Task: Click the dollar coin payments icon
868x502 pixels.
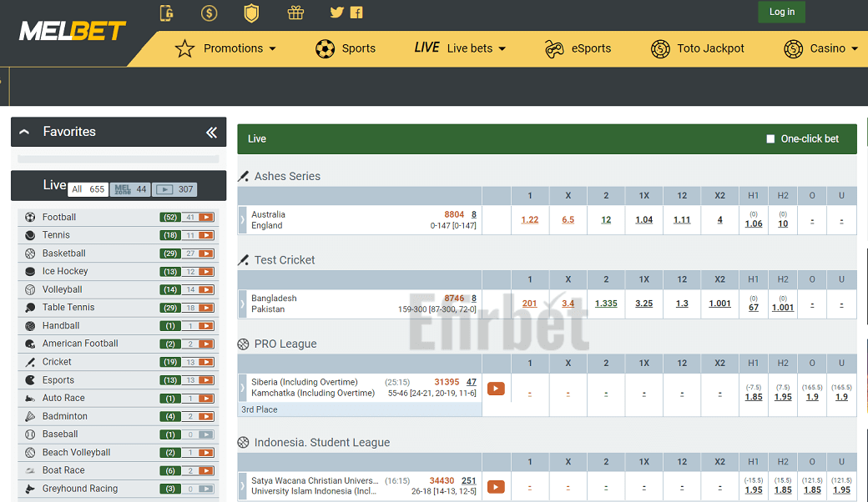Action: pos(209,13)
